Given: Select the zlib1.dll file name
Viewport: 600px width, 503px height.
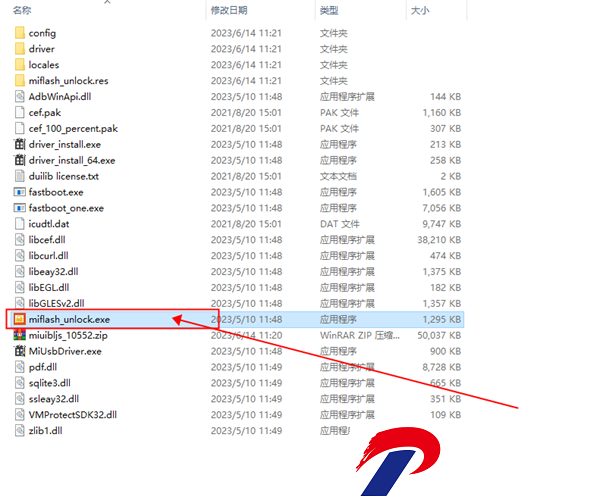Looking at the screenshot, I should [x=45, y=431].
